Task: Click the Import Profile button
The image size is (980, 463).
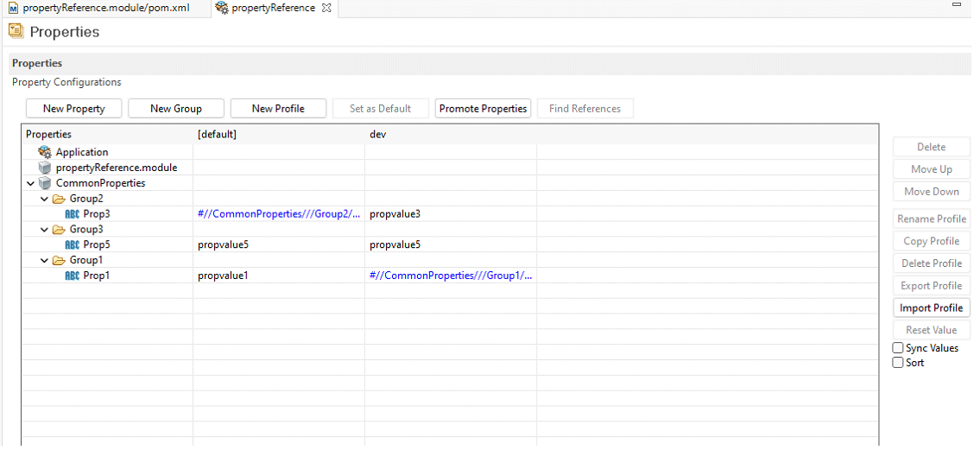Action: pos(931,308)
